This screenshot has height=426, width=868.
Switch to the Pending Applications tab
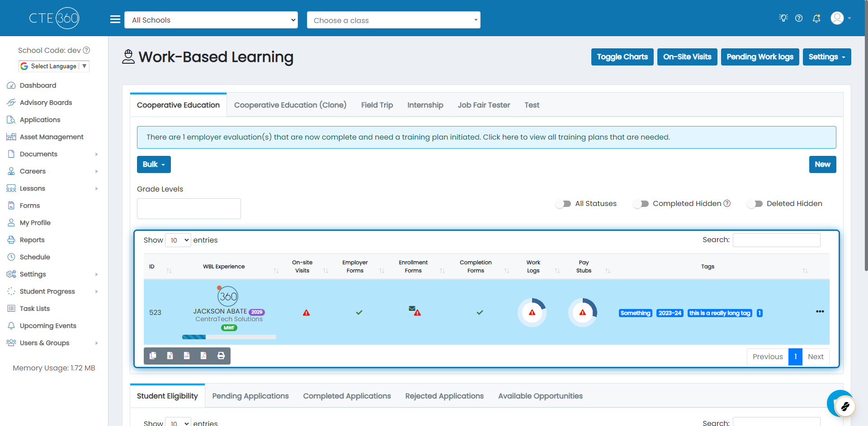point(250,396)
